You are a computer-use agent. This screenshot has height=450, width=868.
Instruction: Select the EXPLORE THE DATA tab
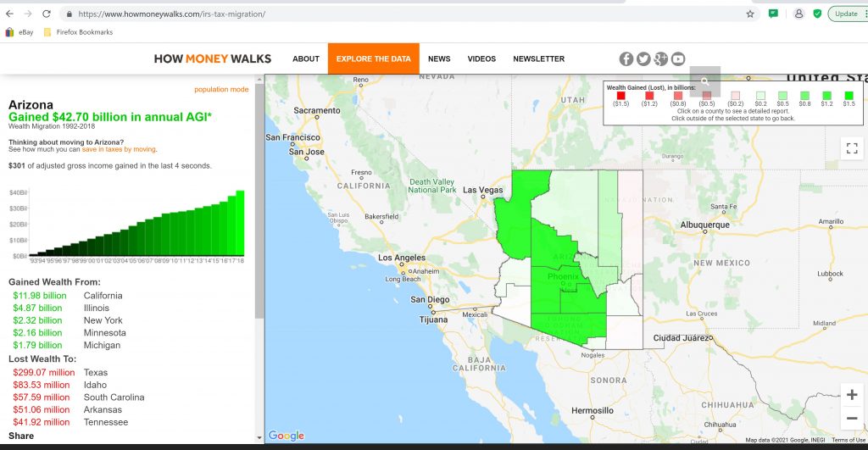374,58
